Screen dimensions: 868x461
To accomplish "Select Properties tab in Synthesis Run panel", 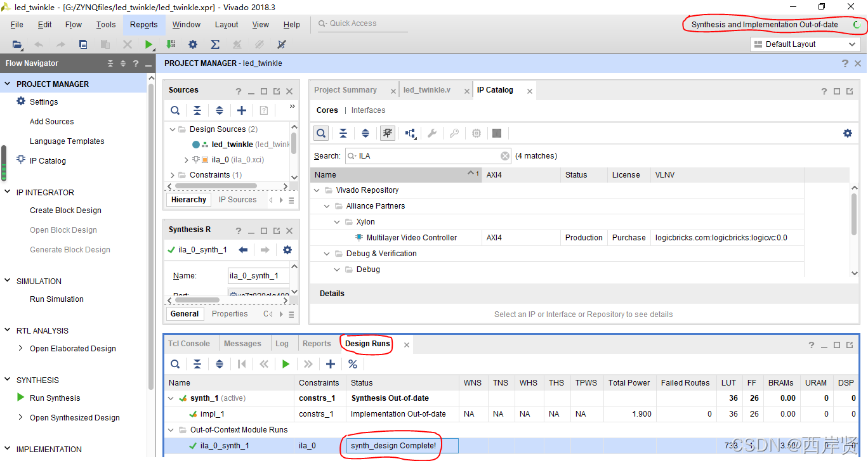I will click(230, 314).
